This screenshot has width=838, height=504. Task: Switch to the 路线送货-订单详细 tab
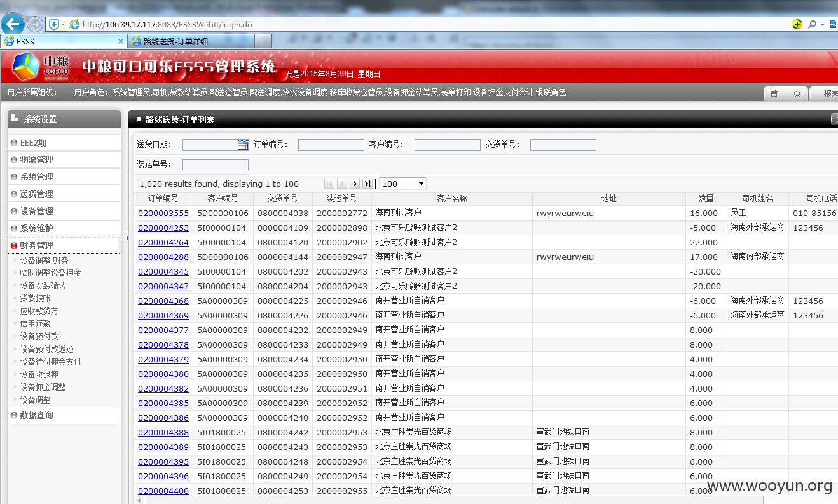pyautogui.click(x=191, y=41)
